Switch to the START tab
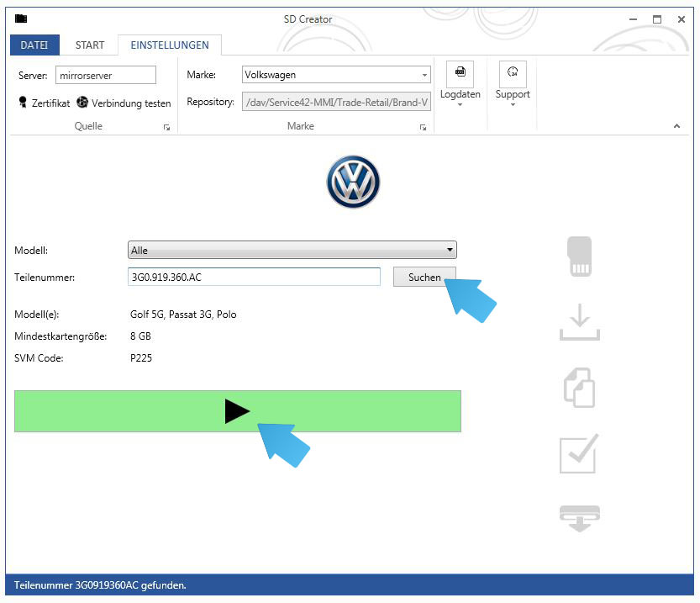The image size is (700, 603). pos(90,45)
